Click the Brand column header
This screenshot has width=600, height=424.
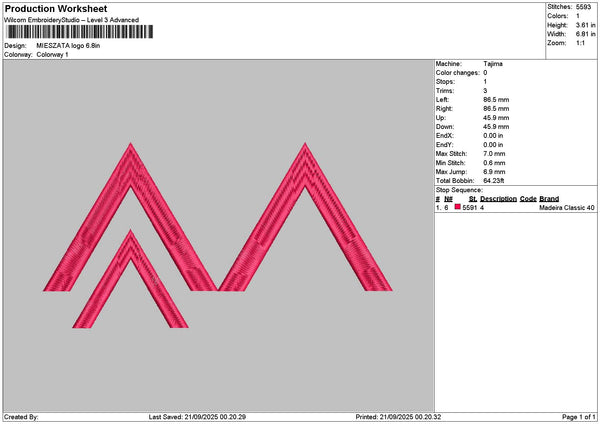click(x=549, y=199)
